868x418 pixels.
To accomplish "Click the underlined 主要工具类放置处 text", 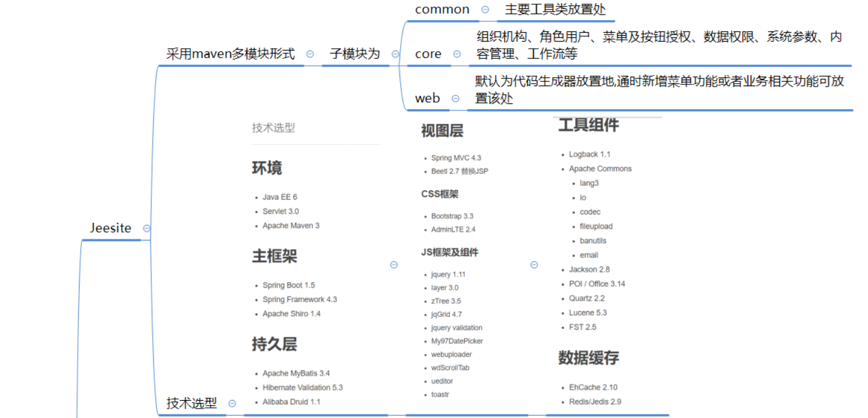I will coord(556,9).
